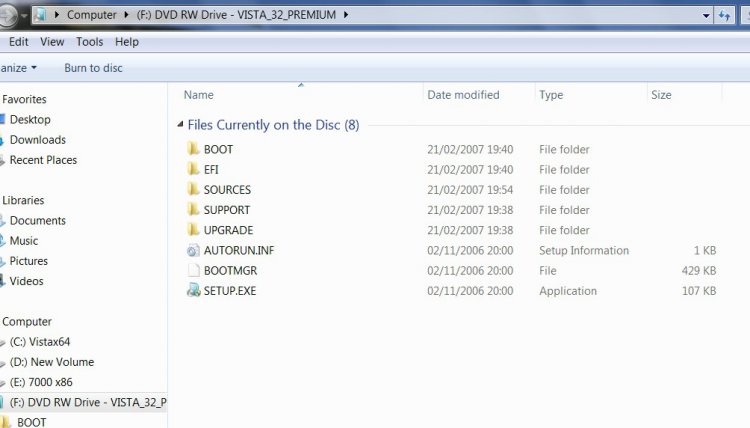Open the BOOT folder icon in file list
This screenshot has height=428, width=750.
point(193,149)
